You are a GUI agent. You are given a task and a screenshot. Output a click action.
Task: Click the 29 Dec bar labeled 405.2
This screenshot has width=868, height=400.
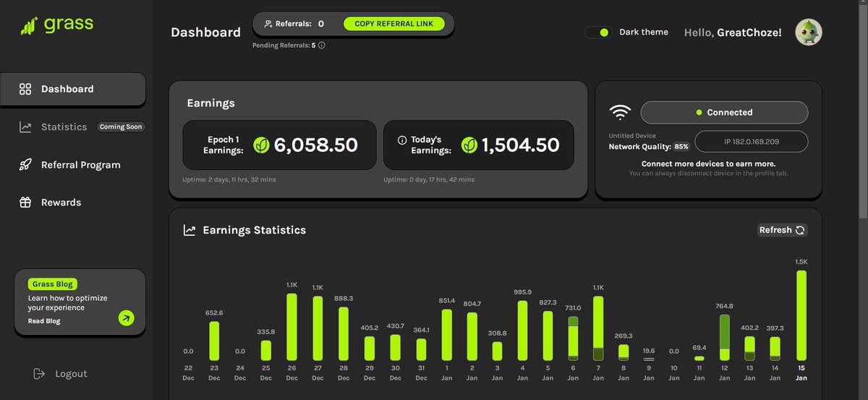tap(369, 349)
